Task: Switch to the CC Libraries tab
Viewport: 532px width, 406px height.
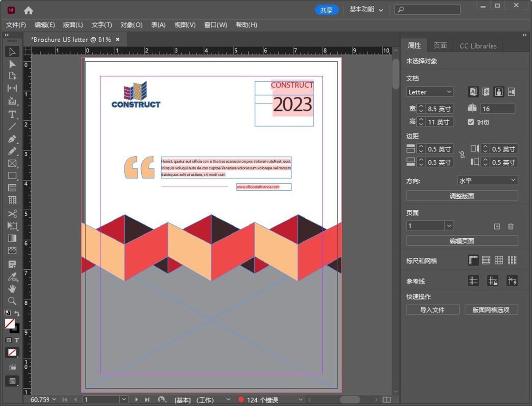Action: click(477, 46)
